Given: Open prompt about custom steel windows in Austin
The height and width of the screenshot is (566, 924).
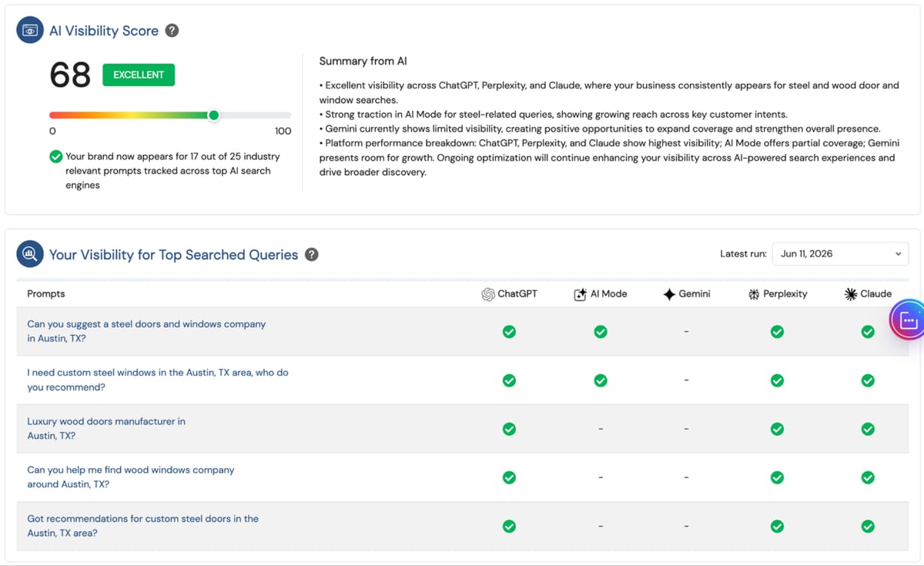Looking at the screenshot, I should [x=158, y=380].
